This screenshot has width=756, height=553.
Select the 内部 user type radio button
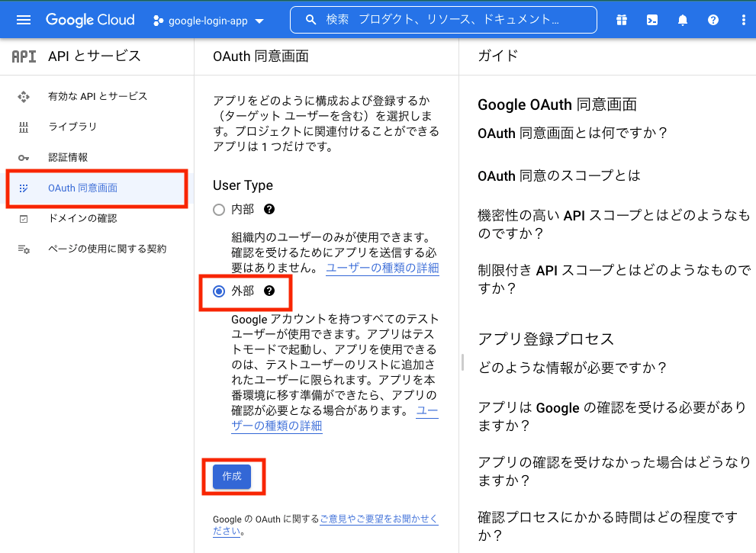pyautogui.click(x=219, y=210)
